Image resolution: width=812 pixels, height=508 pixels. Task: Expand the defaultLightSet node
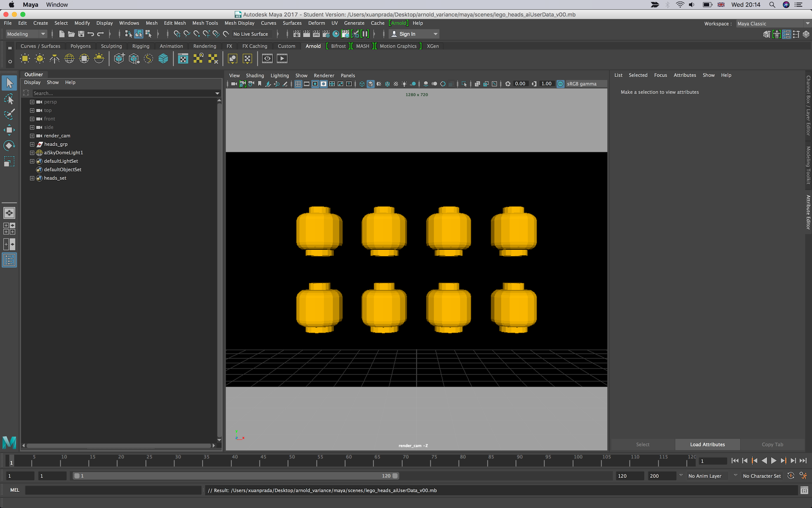click(32, 161)
